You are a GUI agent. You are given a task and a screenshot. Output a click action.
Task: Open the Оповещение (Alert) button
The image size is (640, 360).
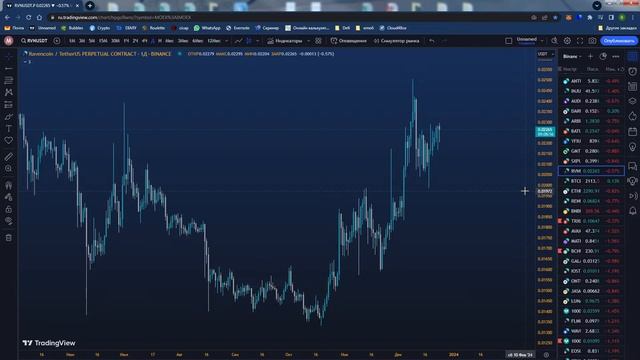349,41
